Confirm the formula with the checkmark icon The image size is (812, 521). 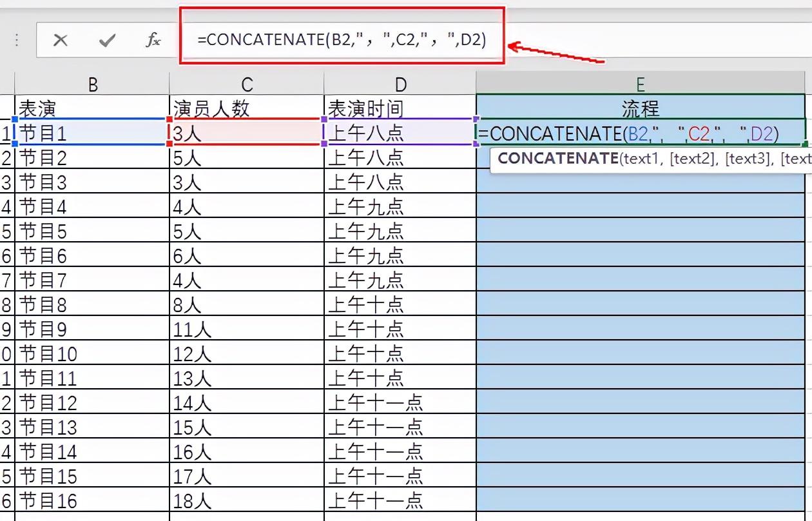point(107,41)
